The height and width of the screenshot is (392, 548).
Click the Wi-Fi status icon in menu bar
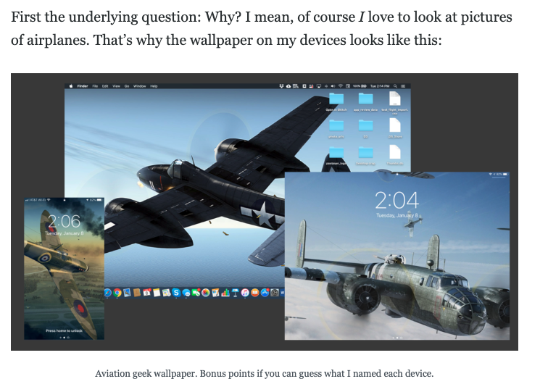(x=341, y=86)
